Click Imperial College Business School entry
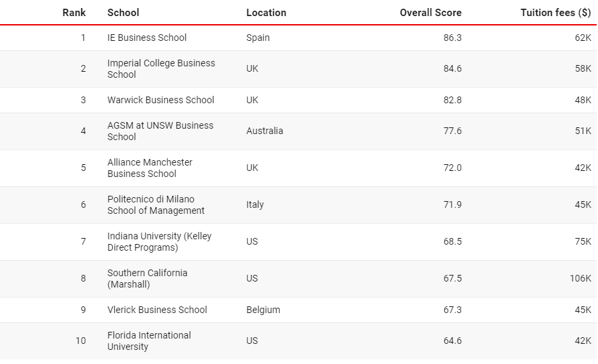Viewport: 598px width, 364px height. [161, 68]
